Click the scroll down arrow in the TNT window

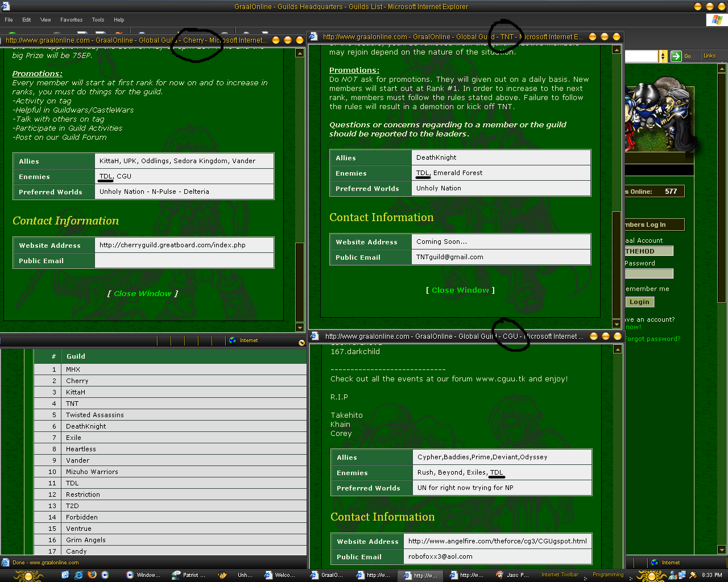(617, 324)
